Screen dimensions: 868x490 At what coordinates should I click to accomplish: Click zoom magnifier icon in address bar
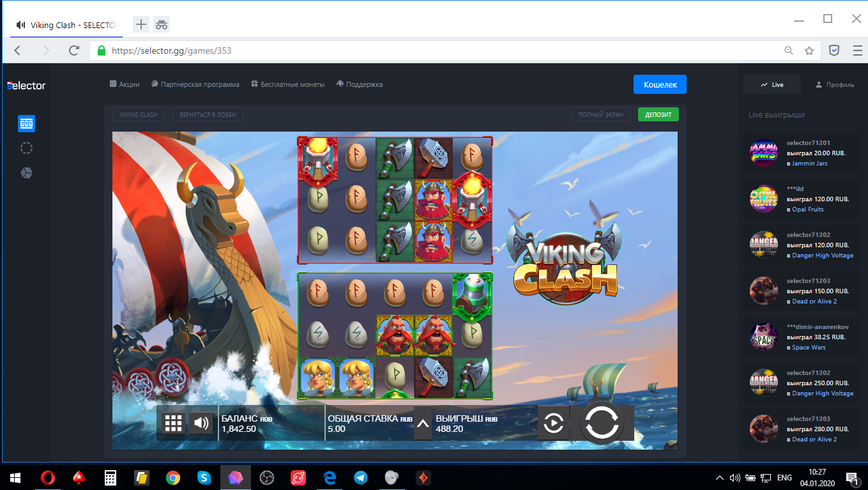click(x=789, y=50)
